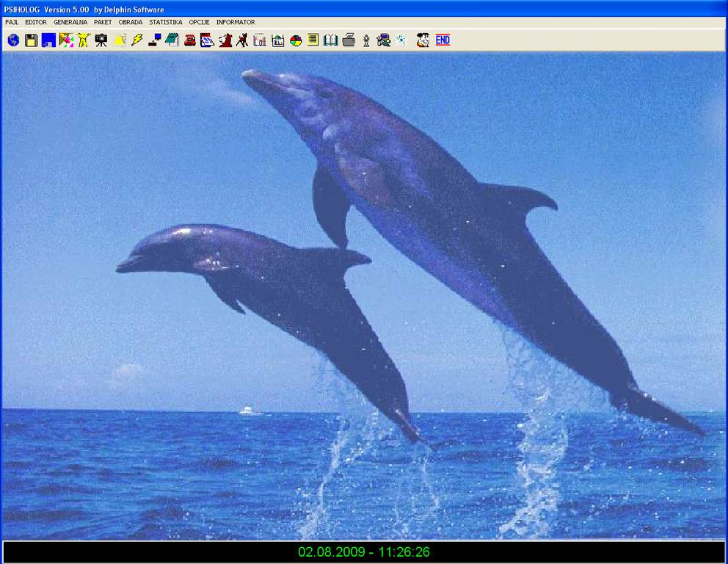Image resolution: width=728 pixels, height=564 pixels.
Task: Click the networked computers icon
Action: click(x=384, y=40)
